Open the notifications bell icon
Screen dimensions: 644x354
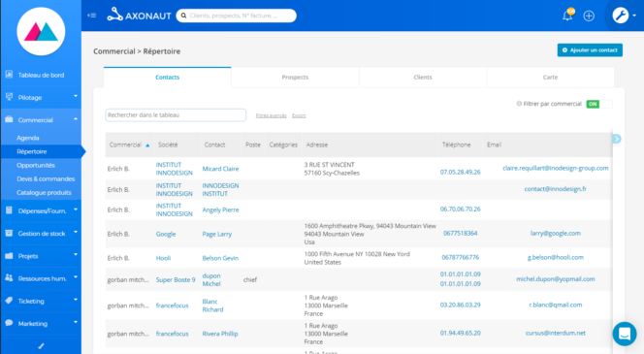(567, 16)
